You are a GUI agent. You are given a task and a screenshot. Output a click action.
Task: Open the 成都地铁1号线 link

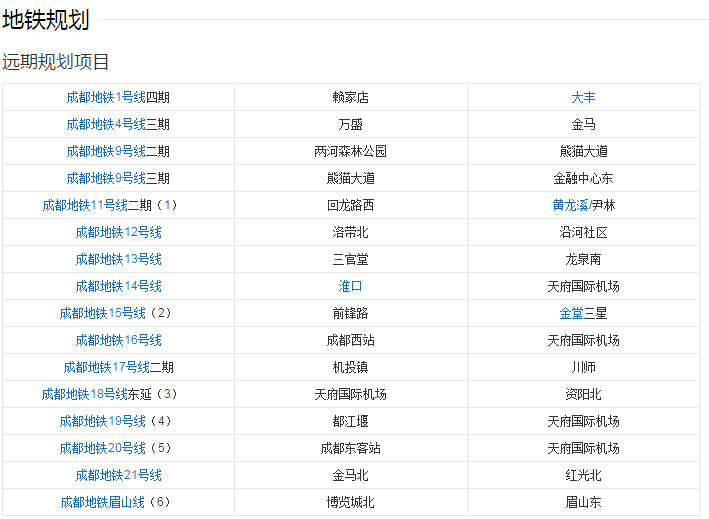[x=106, y=97]
